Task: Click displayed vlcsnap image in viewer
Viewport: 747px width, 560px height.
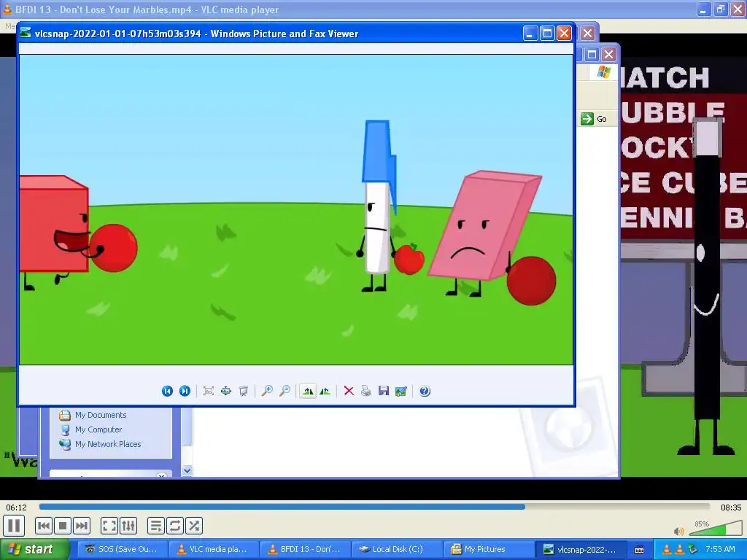Action: click(296, 209)
